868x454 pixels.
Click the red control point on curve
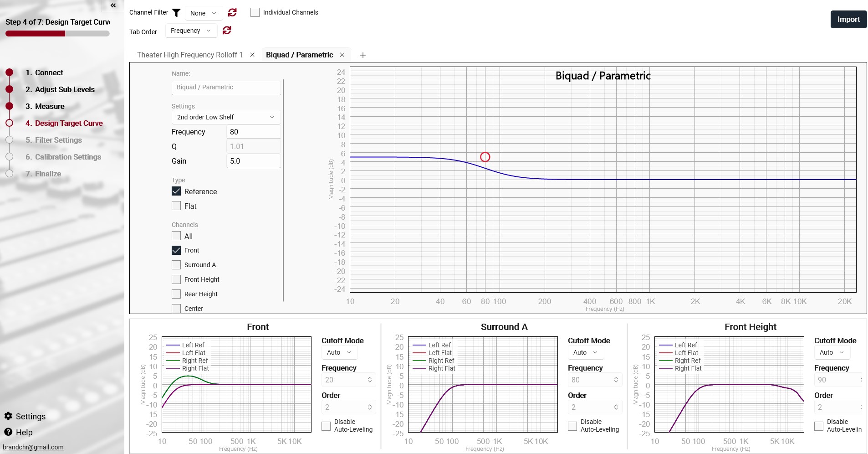click(x=485, y=157)
